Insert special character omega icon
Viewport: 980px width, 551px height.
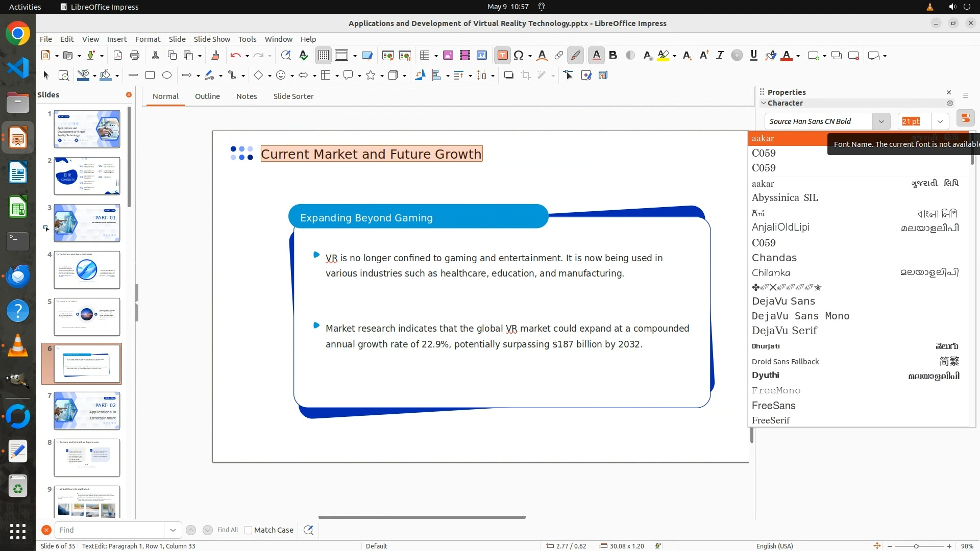pos(519,56)
